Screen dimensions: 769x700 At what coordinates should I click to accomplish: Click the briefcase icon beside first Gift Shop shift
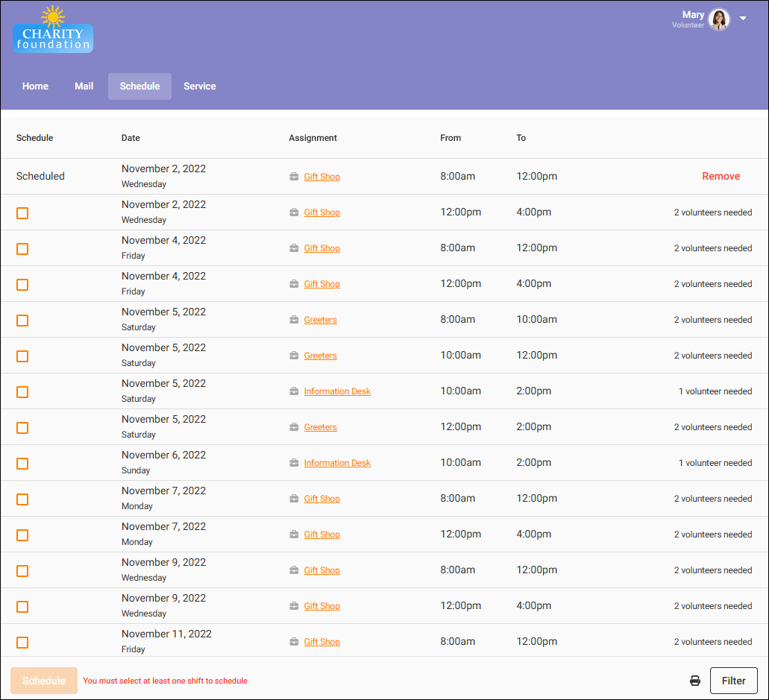[293, 177]
